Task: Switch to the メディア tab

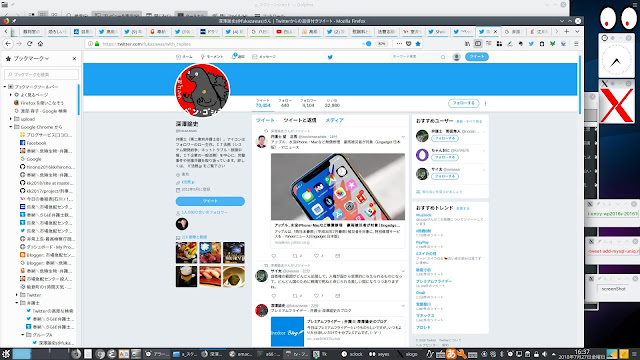Action: coord(334,120)
